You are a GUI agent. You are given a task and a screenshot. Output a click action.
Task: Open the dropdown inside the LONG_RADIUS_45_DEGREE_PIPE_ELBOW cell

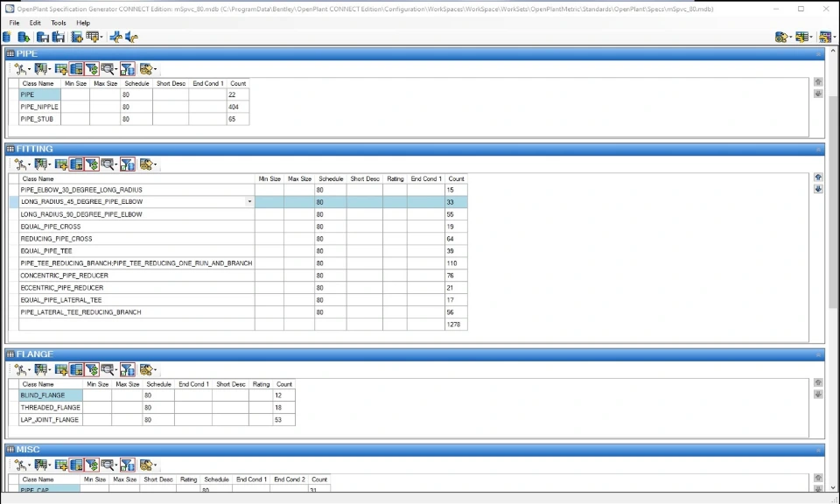(249, 201)
